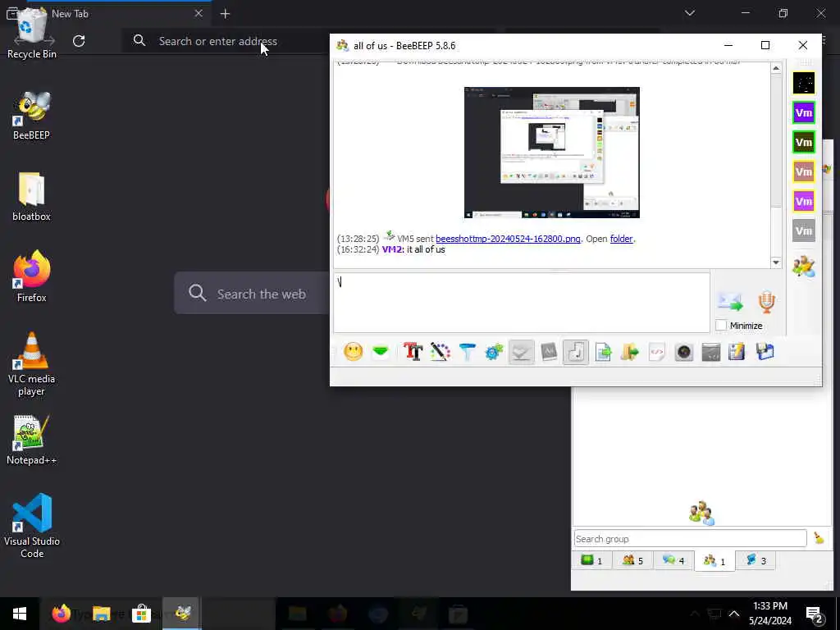840x630 pixels.
Task: Take a screenshot with camera icon
Action: 684,352
